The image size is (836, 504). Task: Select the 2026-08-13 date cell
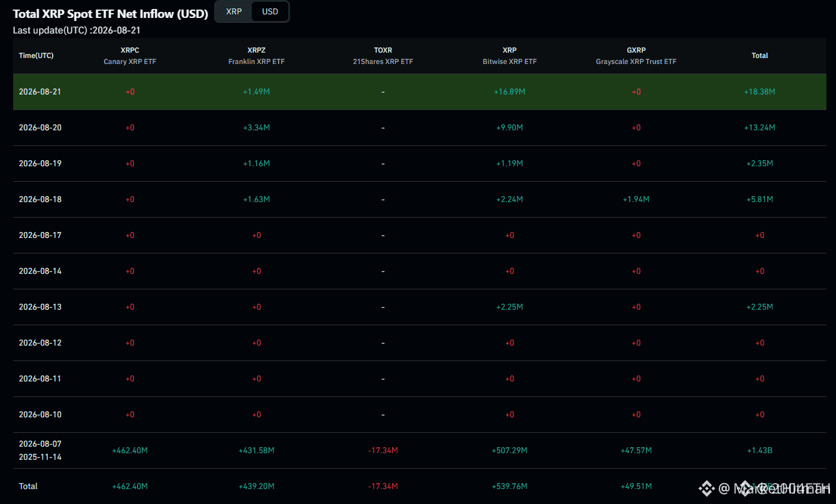click(x=40, y=307)
